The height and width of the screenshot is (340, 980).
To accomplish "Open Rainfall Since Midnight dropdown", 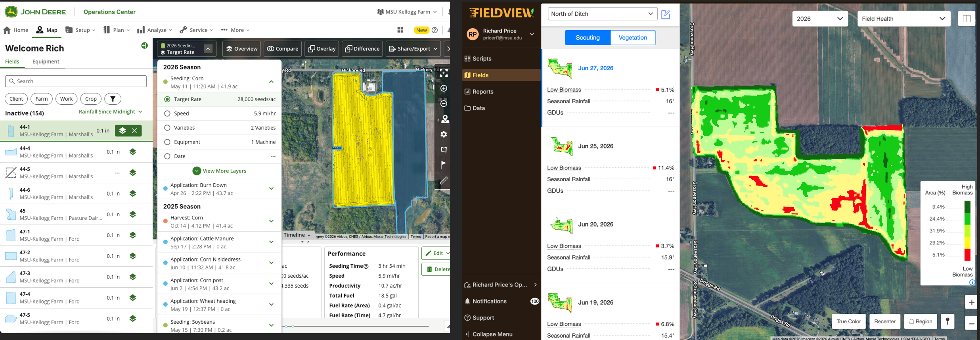I will (111, 112).
